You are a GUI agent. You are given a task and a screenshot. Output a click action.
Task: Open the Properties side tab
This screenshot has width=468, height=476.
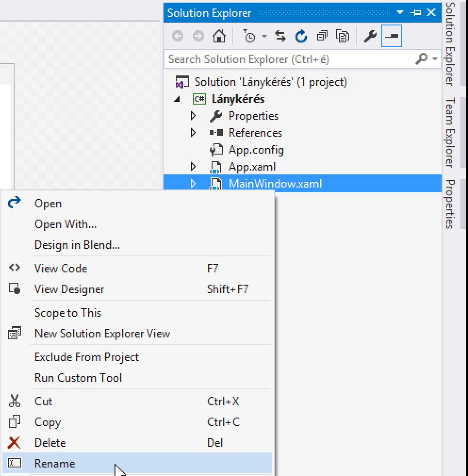click(x=451, y=204)
